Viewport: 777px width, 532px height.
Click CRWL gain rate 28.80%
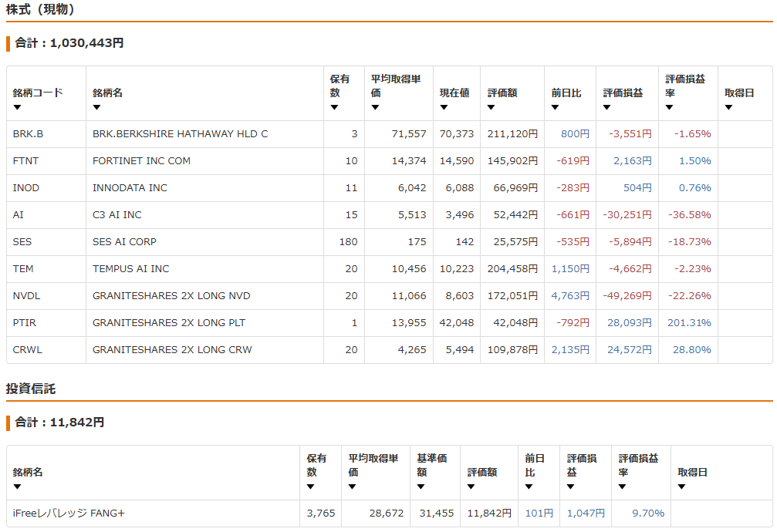tap(692, 350)
